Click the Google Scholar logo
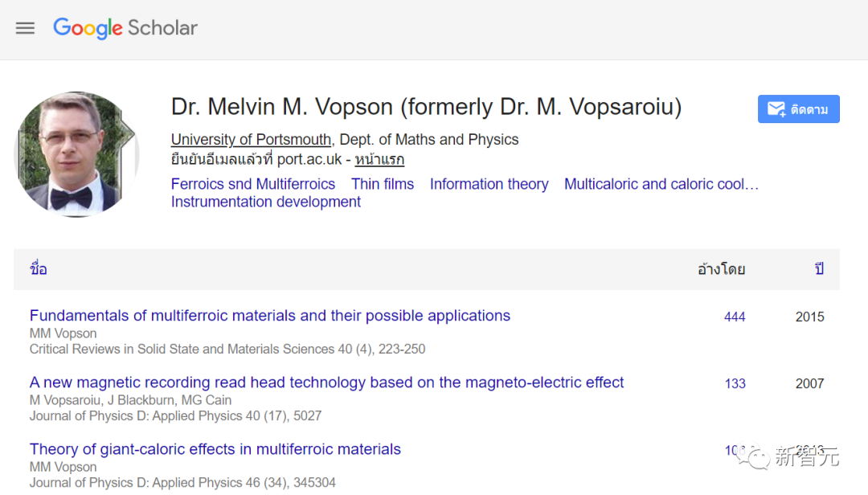This screenshot has width=868, height=495. 125,28
